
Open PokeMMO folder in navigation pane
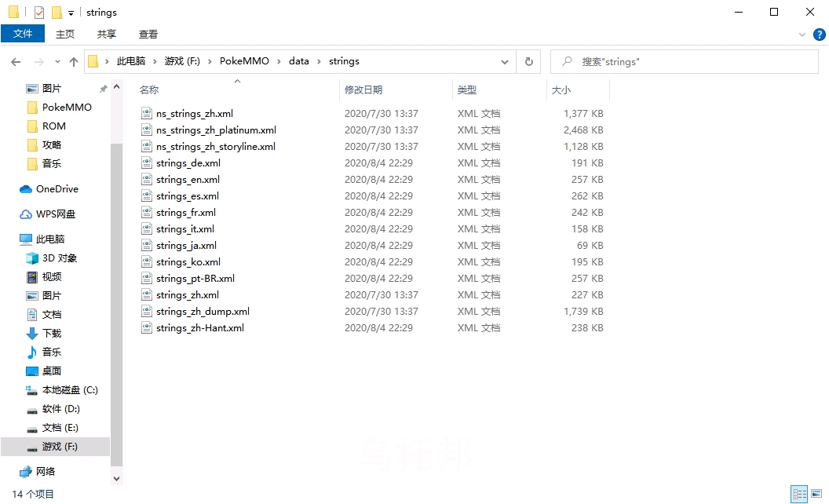point(67,108)
